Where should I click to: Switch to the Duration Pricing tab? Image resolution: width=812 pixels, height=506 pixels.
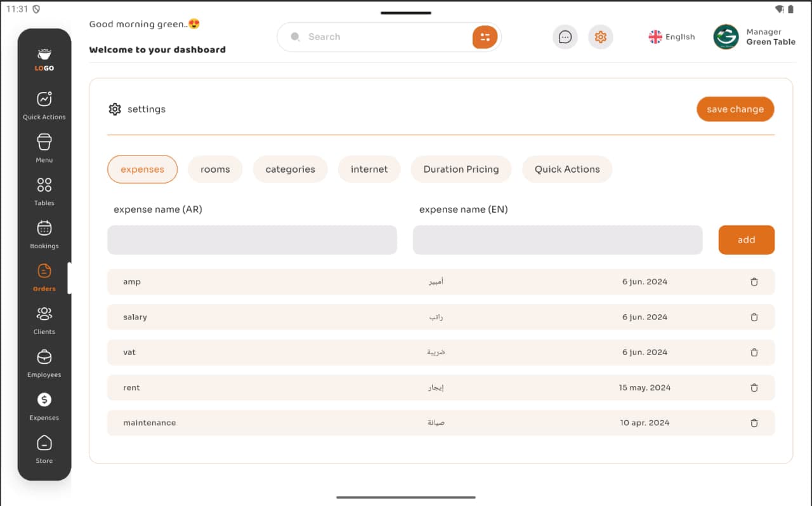tap(461, 170)
